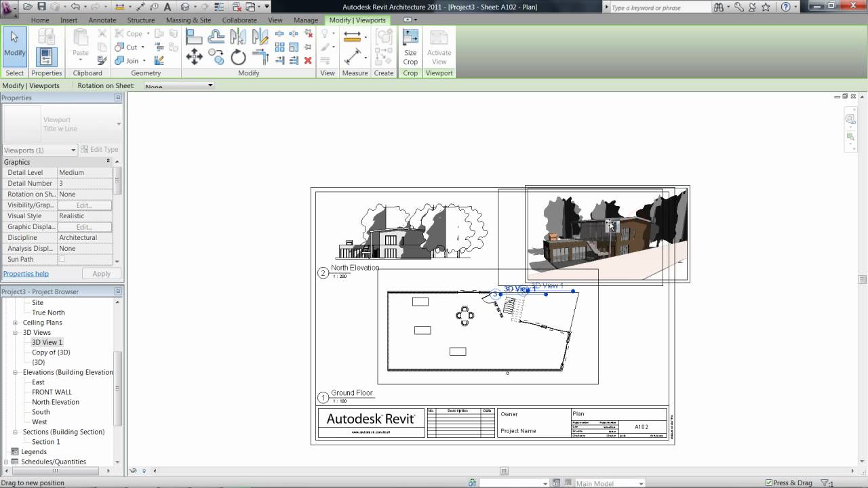This screenshot has width=868, height=488.
Task: Select North Elevation in Project Browser
Action: point(56,402)
